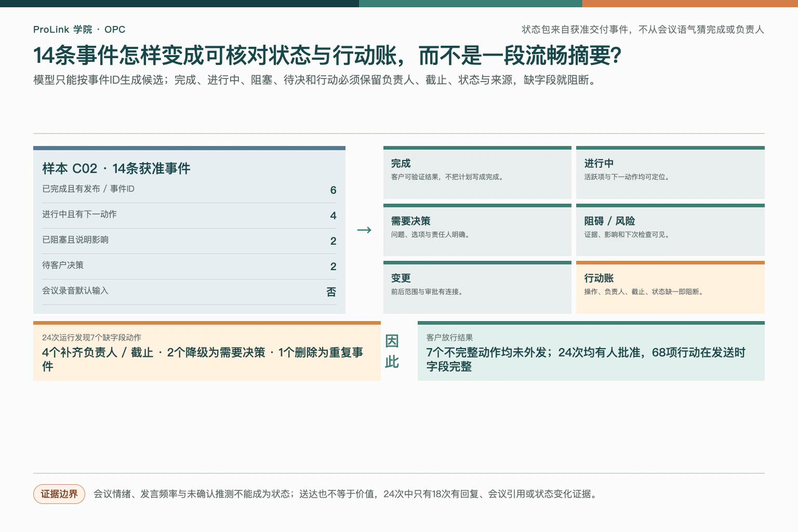Click the subtitle starting with 模型只能按事件ID生成候选
Screen dimensions: 798x532
tap(315, 80)
